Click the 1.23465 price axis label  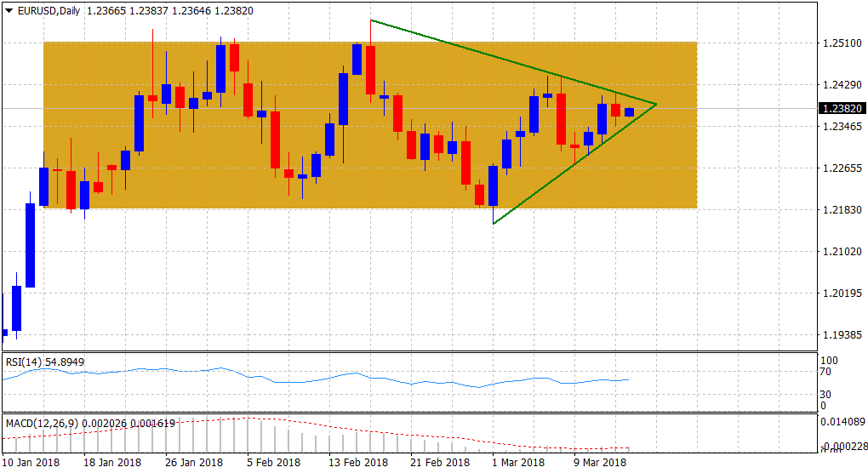(x=842, y=127)
